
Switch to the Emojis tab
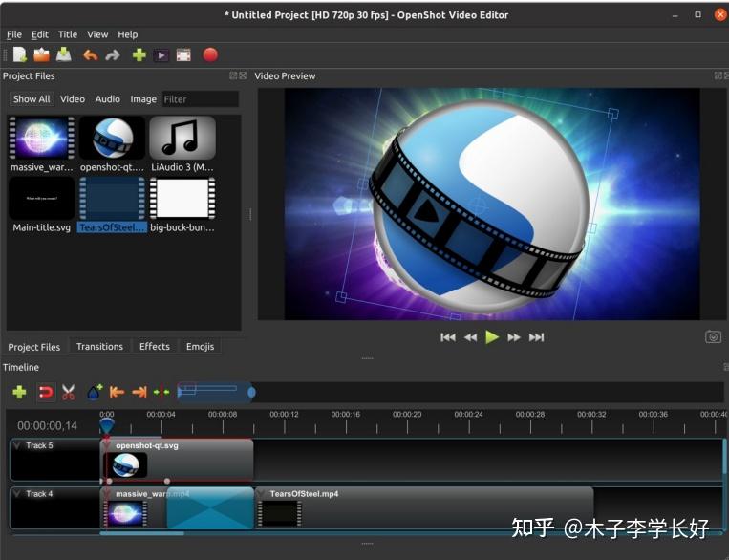200,347
